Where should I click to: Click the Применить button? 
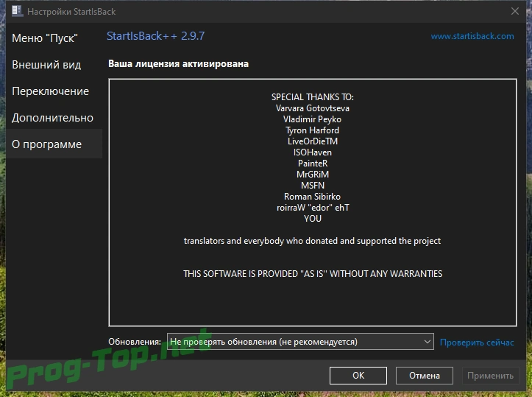tap(490, 375)
